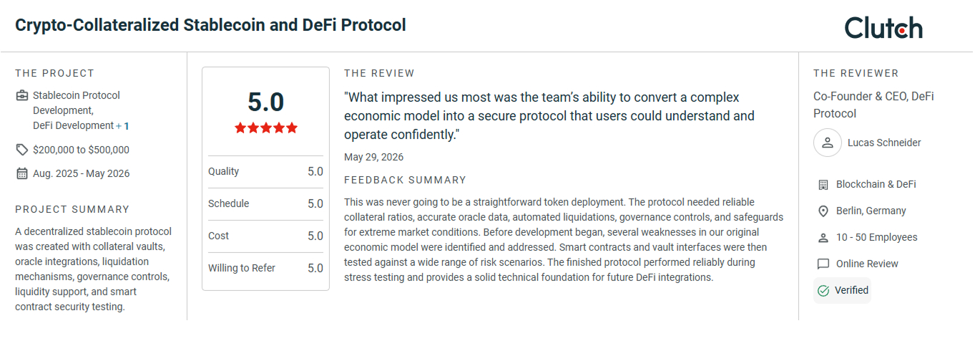Click the Clutch logo
980x346 pixels.
pyautogui.click(x=883, y=27)
